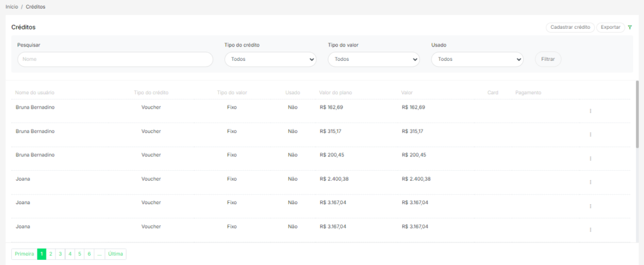Expand the Tipo do valor dropdown
644x265 pixels.
coord(374,59)
